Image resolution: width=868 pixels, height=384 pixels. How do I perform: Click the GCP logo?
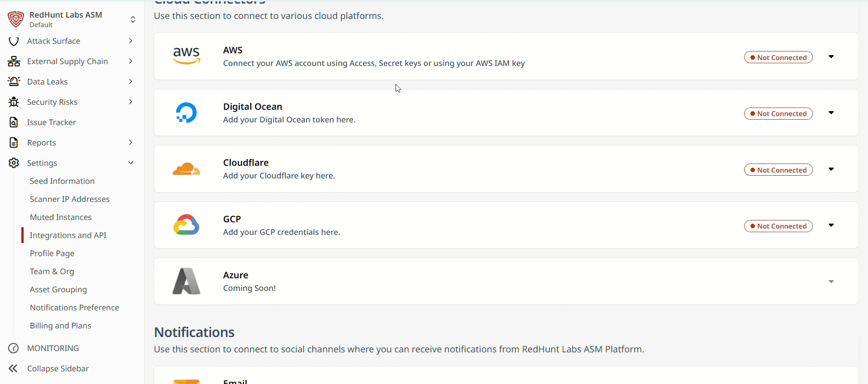click(x=186, y=225)
